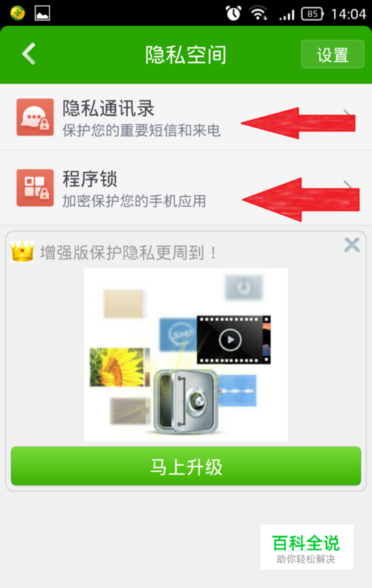Tap the 隐私通讯录 chat lock icon
This screenshot has height=588, width=372.
[35, 117]
